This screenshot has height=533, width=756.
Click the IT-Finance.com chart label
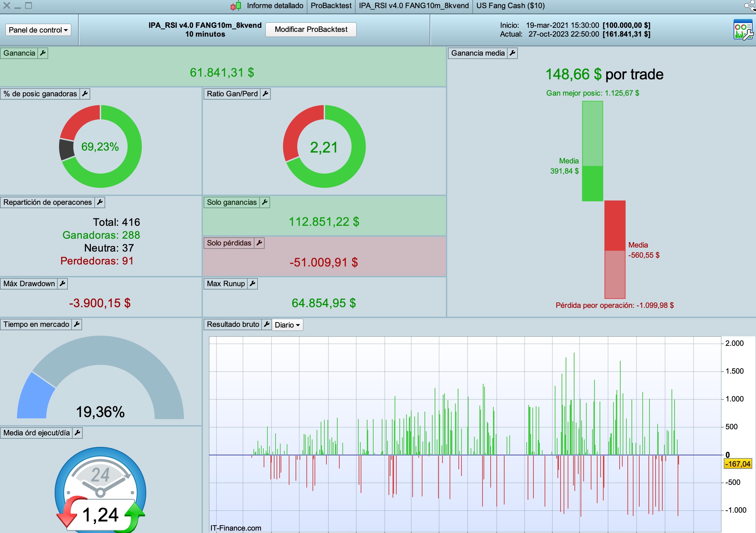[236, 528]
